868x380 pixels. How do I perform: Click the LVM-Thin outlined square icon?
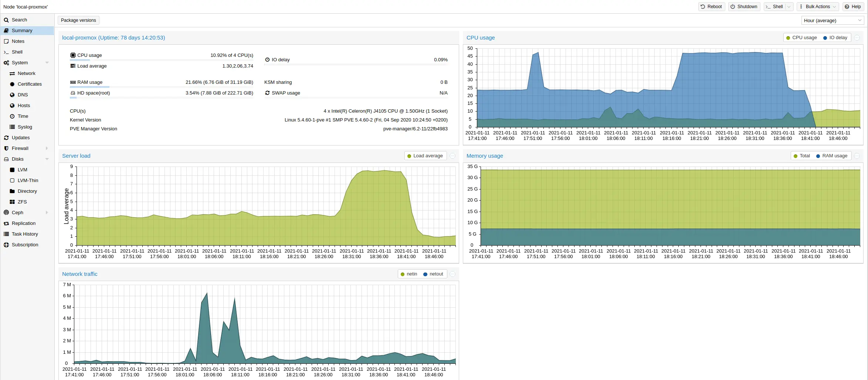coord(12,181)
